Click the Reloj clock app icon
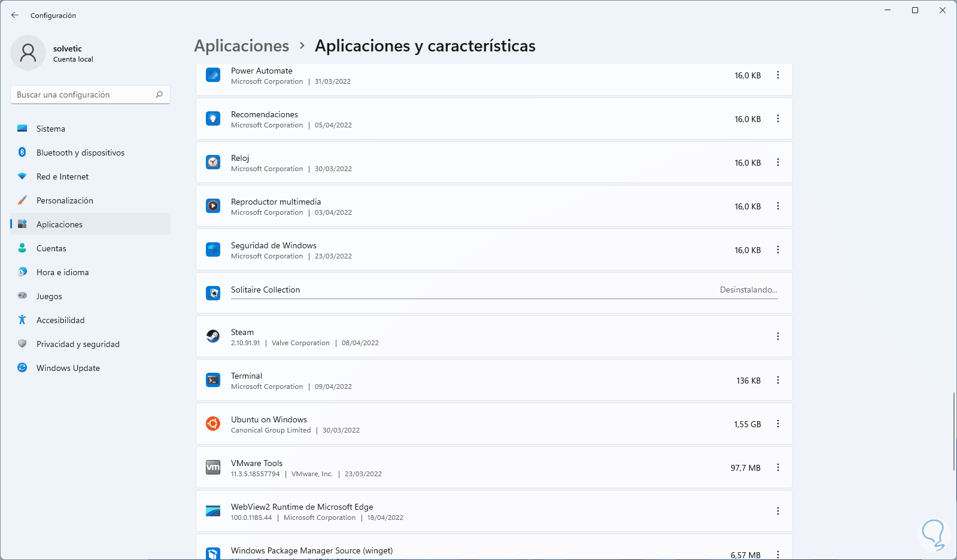This screenshot has height=560, width=957. coord(213,162)
